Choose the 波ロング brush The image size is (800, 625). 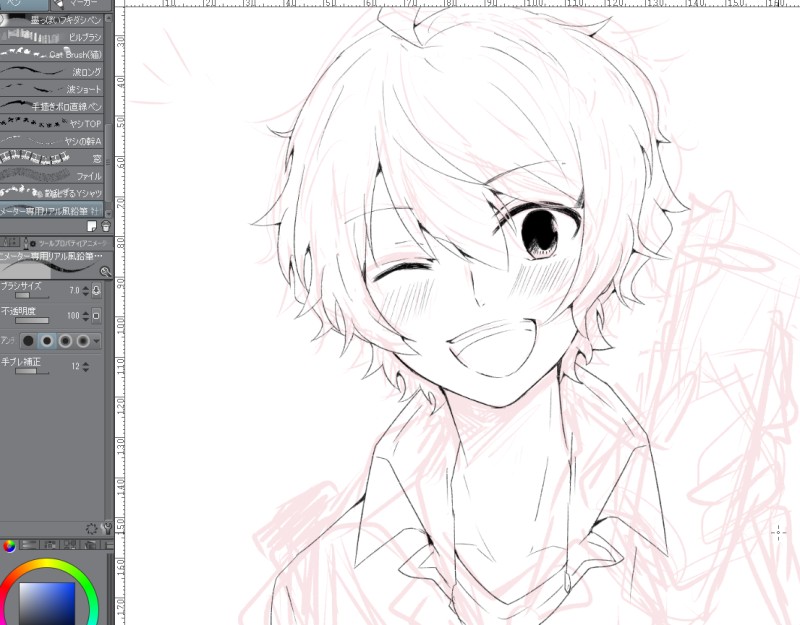pyautogui.click(x=52, y=71)
